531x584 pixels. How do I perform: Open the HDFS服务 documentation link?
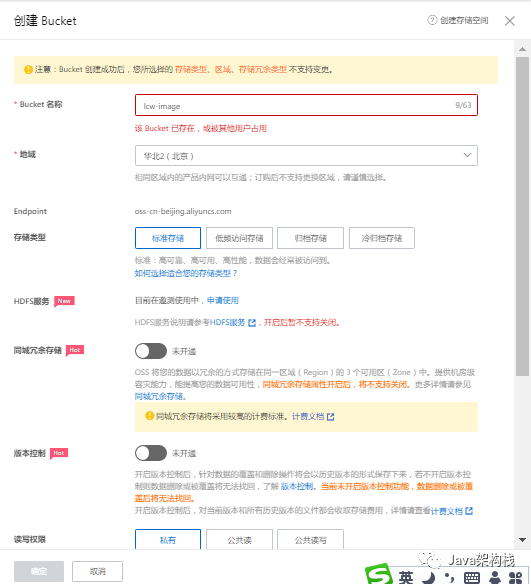click(228, 322)
